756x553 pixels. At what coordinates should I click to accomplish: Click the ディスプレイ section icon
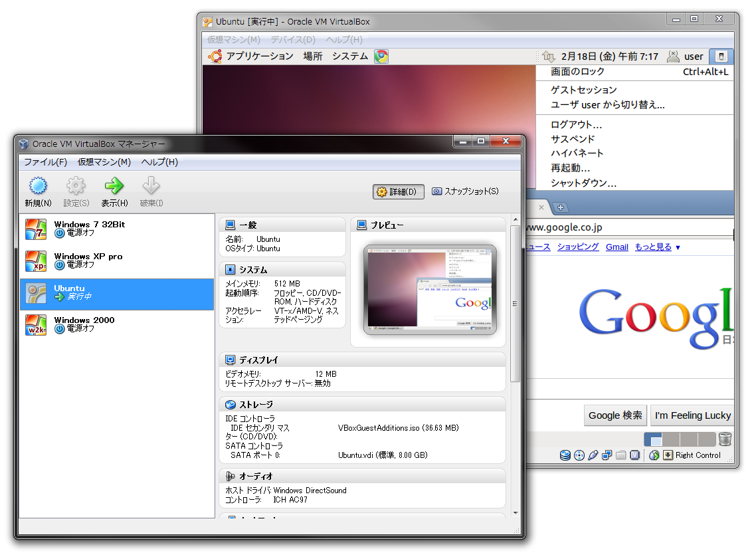(x=231, y=360)
